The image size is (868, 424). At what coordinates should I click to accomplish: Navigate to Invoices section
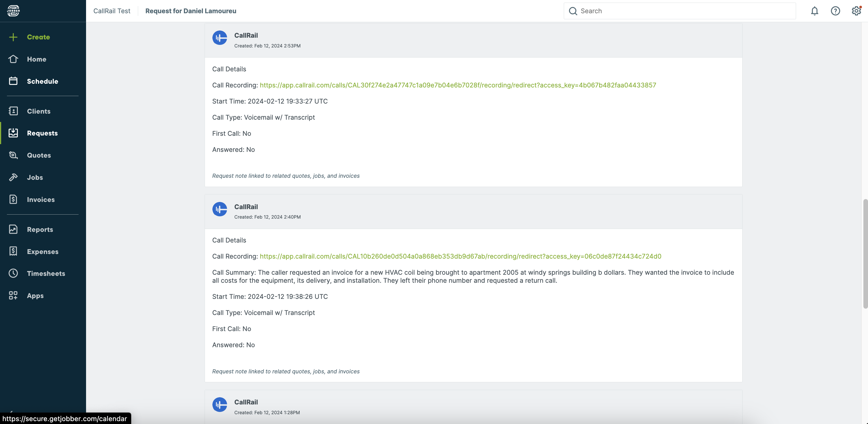click(x=40, y=200)
